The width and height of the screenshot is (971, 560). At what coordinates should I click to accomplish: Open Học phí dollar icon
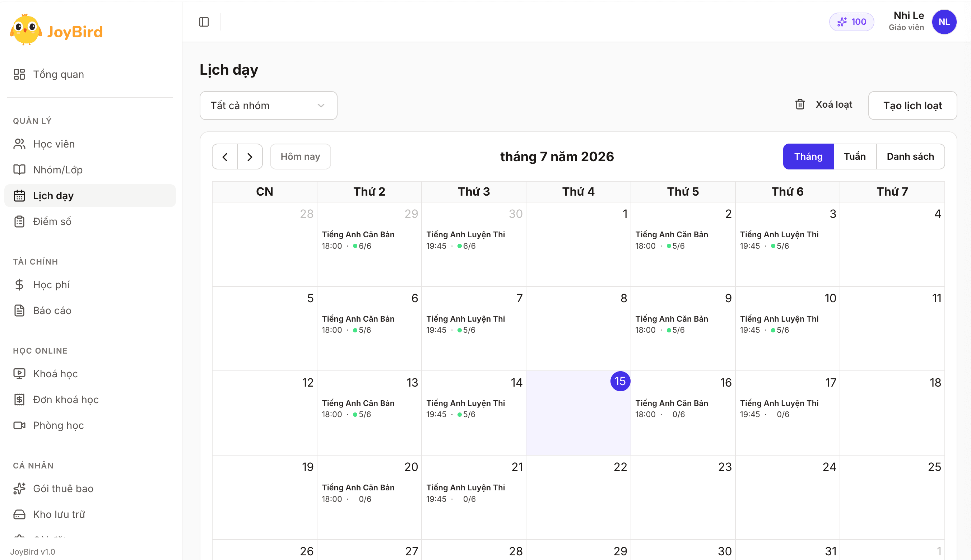(19, 285)
